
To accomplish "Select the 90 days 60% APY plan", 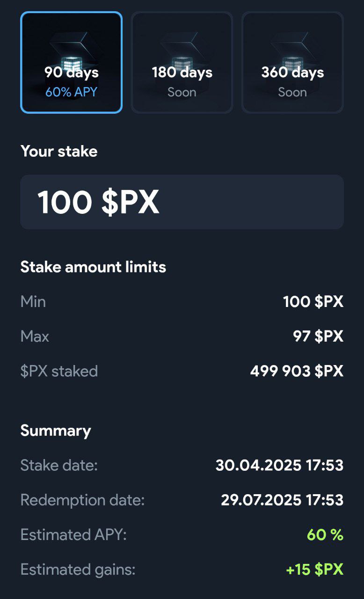I will [71, 62].
